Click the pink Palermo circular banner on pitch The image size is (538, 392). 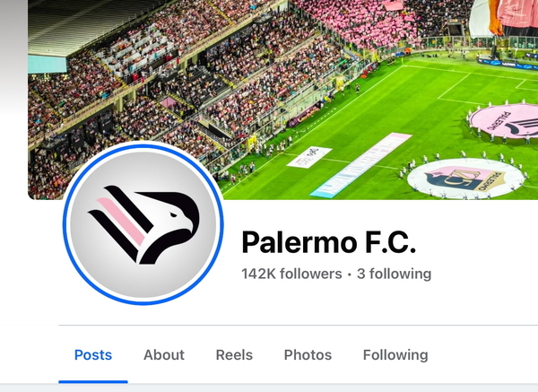point(504,121)
